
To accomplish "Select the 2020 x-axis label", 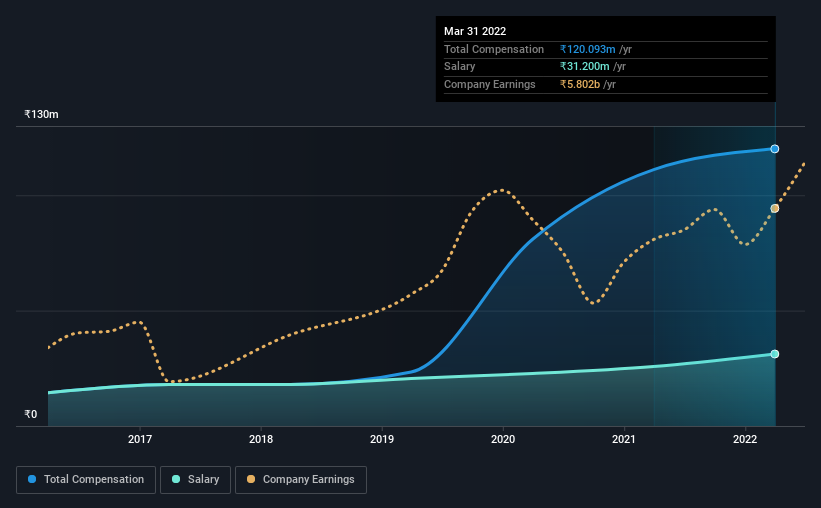I will coord(503,439).
